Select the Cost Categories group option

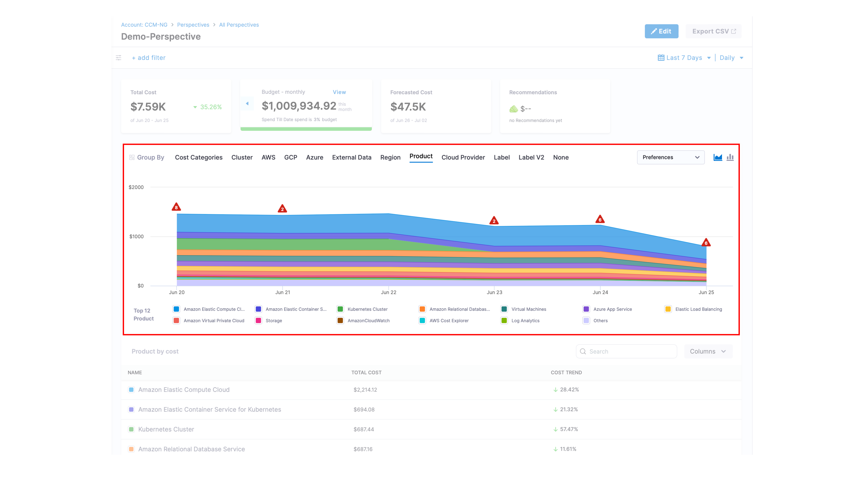(198, 157)
